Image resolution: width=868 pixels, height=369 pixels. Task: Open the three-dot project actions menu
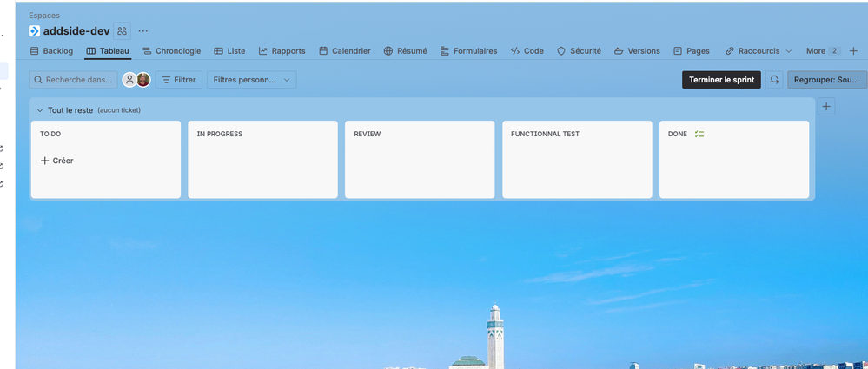point(142,31)
